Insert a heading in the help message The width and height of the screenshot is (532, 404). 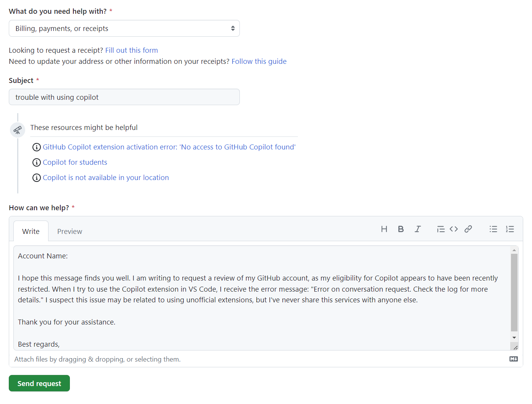point(384,229)
